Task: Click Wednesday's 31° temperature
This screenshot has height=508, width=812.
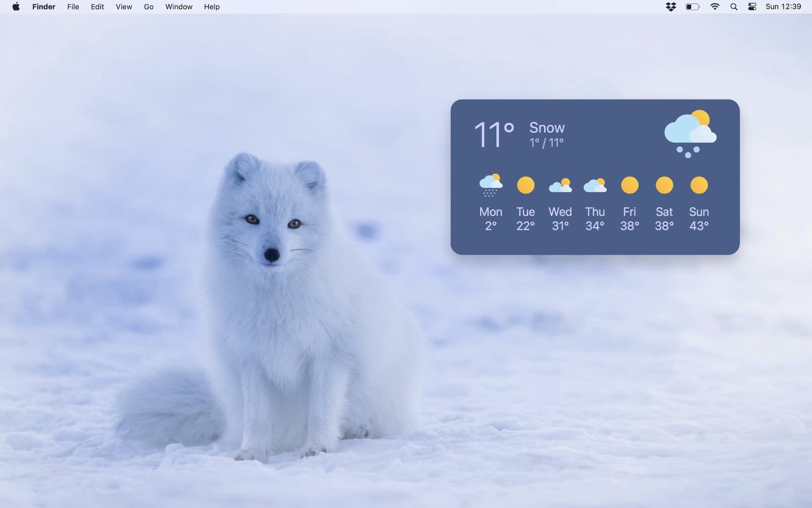Action: tap(560, 226)
